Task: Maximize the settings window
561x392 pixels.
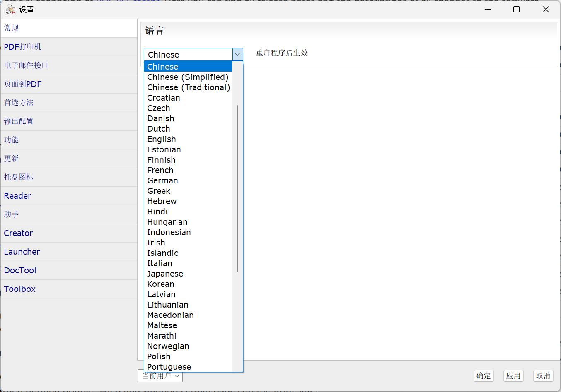Action: [516, 9]
